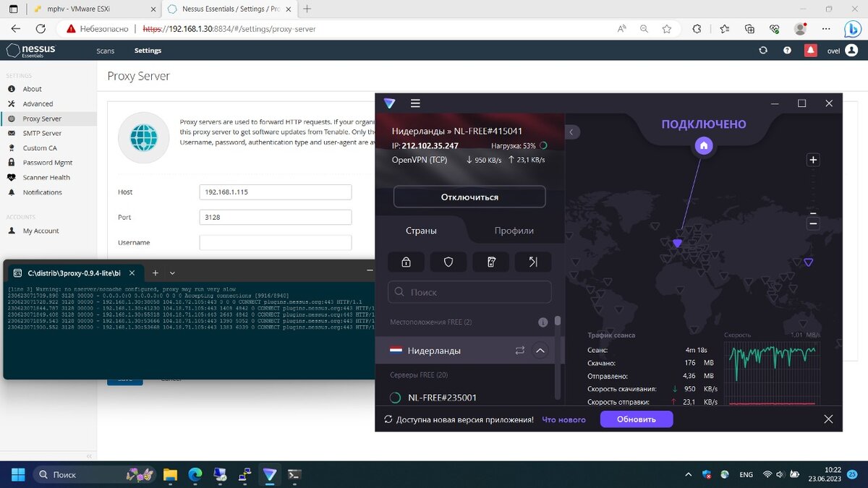Click the Nessus Essentials logo
868x488 pixels.
pos(30,51)
